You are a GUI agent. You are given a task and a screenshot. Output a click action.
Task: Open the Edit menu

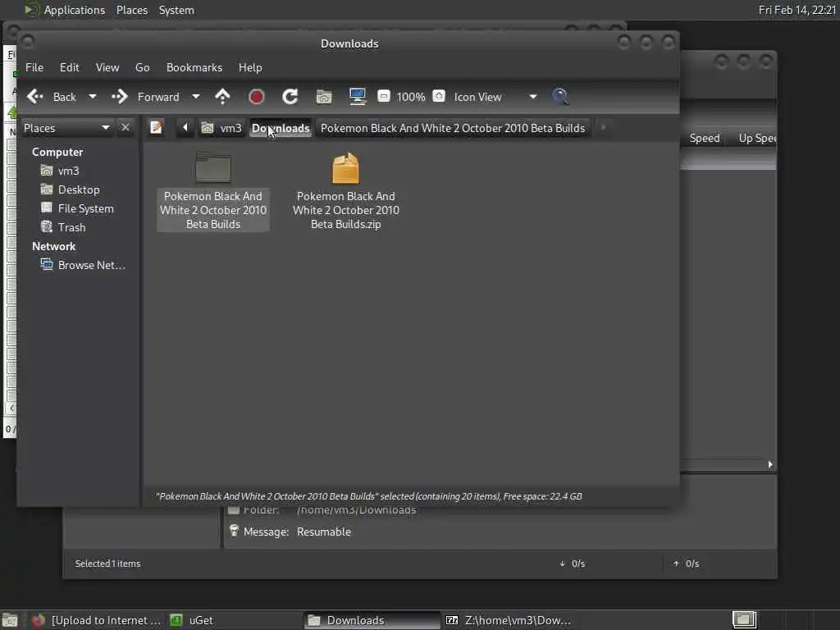[69, 67]
